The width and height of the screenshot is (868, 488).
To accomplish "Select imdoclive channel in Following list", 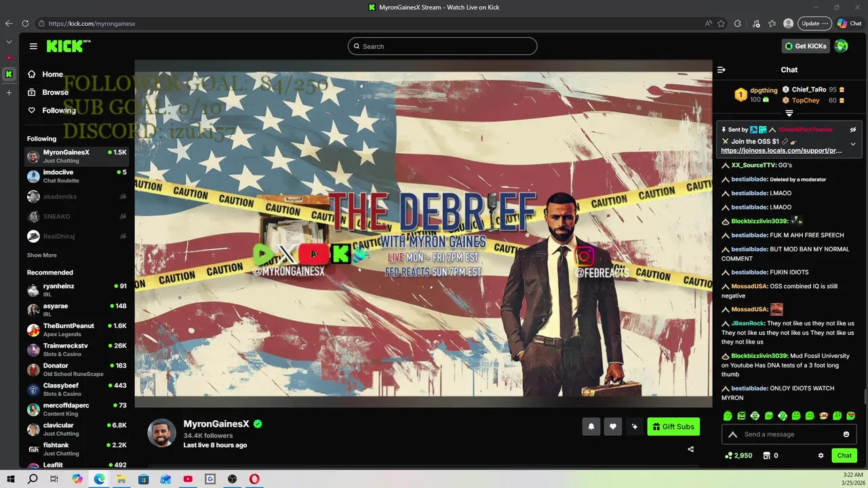I will pyautogui.click(x=77, y=176).
